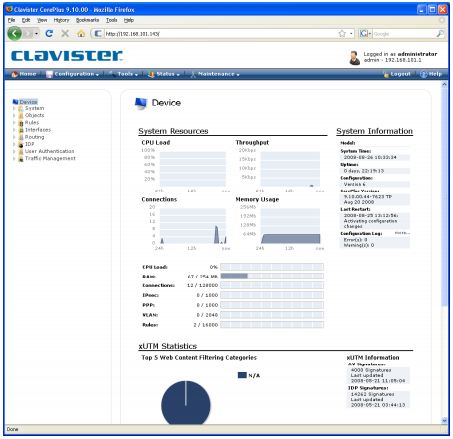The height and width of the screenshot is (439, 453).
Task: Click the large Device monitor icon
Action: [141, 103]
